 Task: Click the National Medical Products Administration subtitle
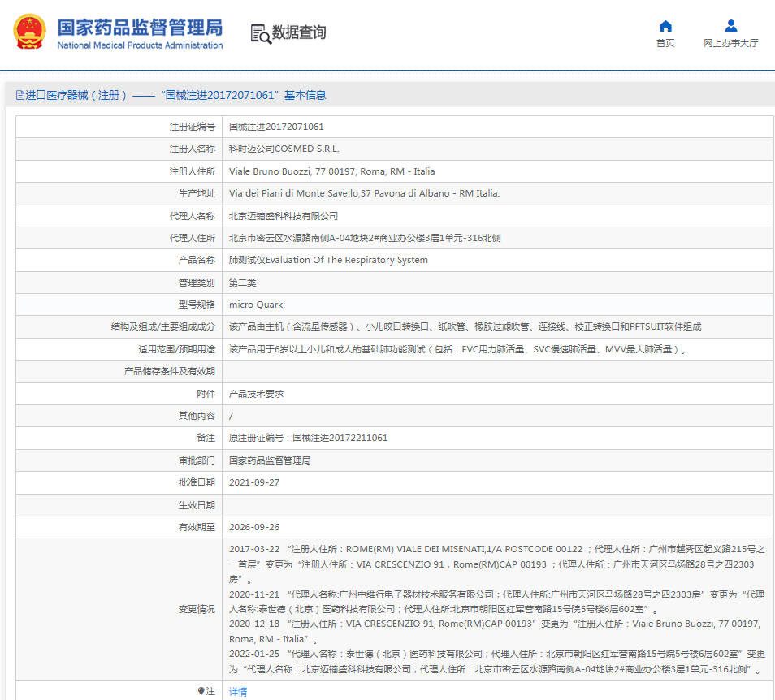pos(140,45)
